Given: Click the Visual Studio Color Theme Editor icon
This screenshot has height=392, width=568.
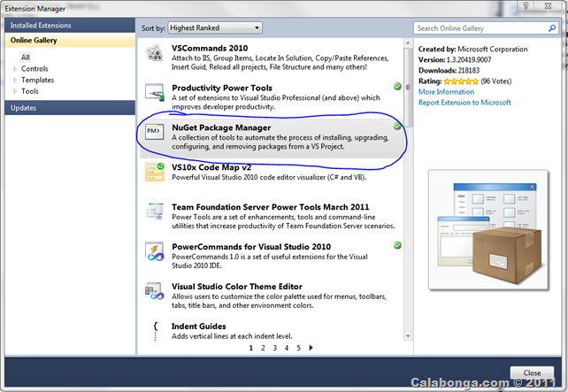Looking at the screenshot, I should pos(155,291).
